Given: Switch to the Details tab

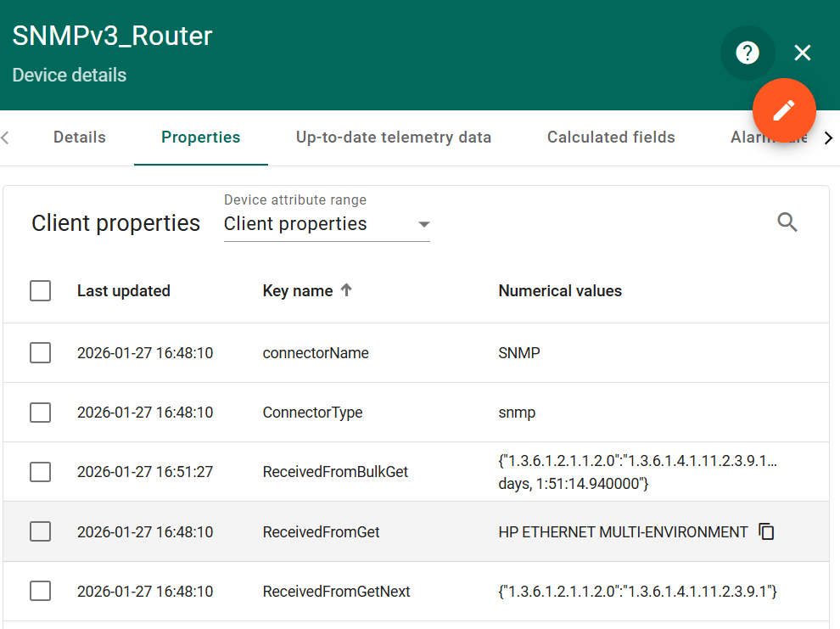Looking at the screenshot, I should 80,138.
